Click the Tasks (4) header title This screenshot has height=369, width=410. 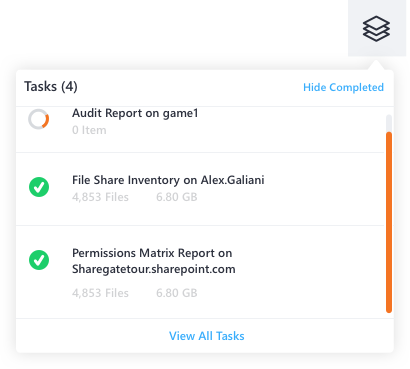(51, 87)
